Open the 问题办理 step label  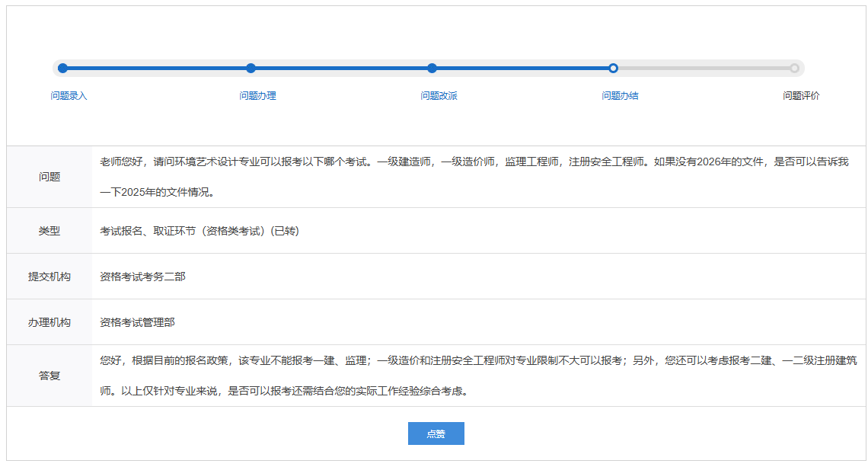pos(257,96)
